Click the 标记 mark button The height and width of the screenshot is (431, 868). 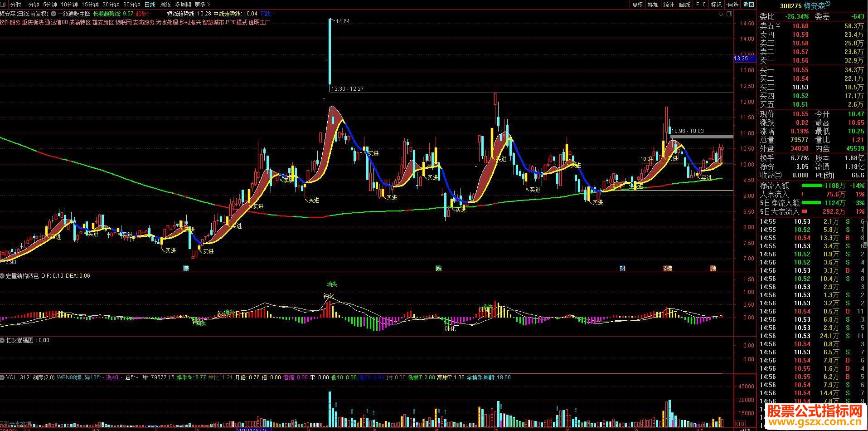pyautogui.click(x=717, y=5)
